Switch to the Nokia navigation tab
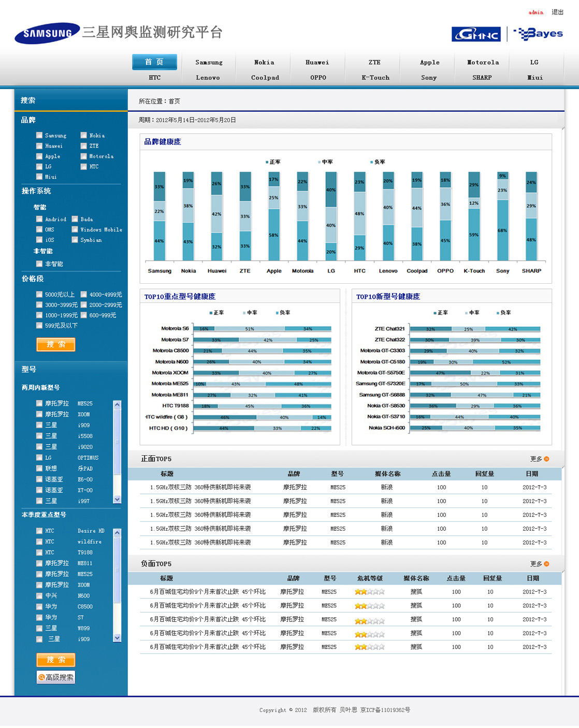This screenshot has height=728, width=579. [x=264, y=63]
